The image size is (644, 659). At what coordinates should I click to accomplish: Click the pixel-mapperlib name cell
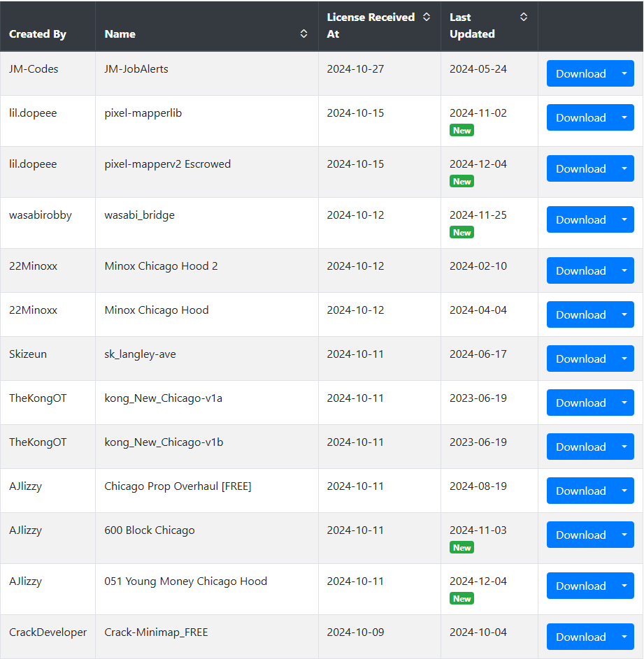[x=206, y=121]
